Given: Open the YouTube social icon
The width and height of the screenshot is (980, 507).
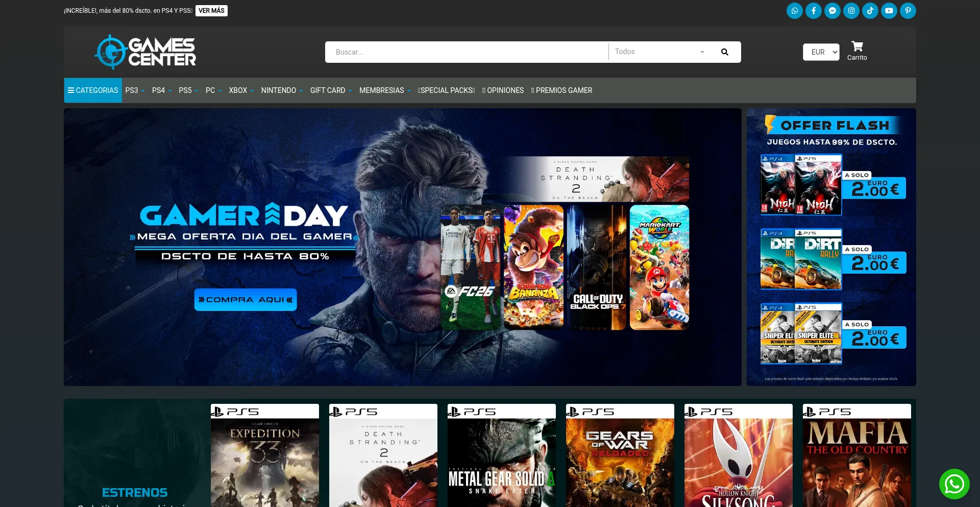Looking at the screenshot, I should click(889, 11).
